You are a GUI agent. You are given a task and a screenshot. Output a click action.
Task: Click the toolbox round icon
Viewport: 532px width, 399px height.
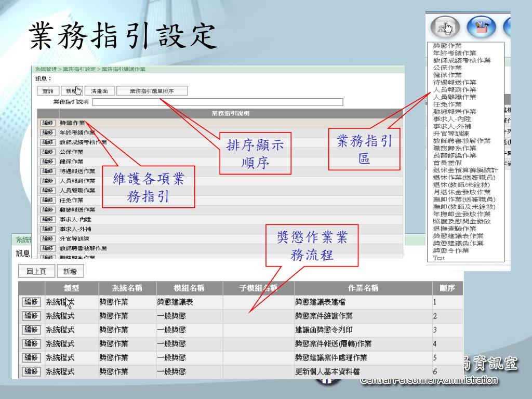(482, 27)
